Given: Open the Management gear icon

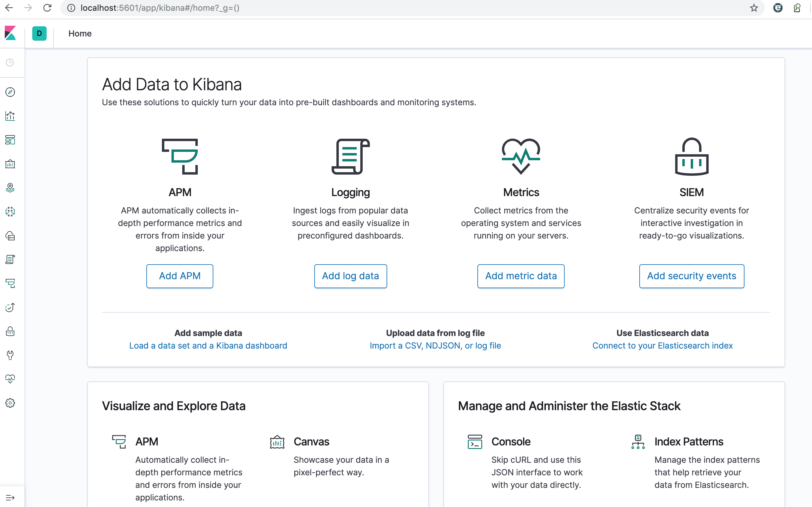Looking at the screenshot, I should 10,403.
